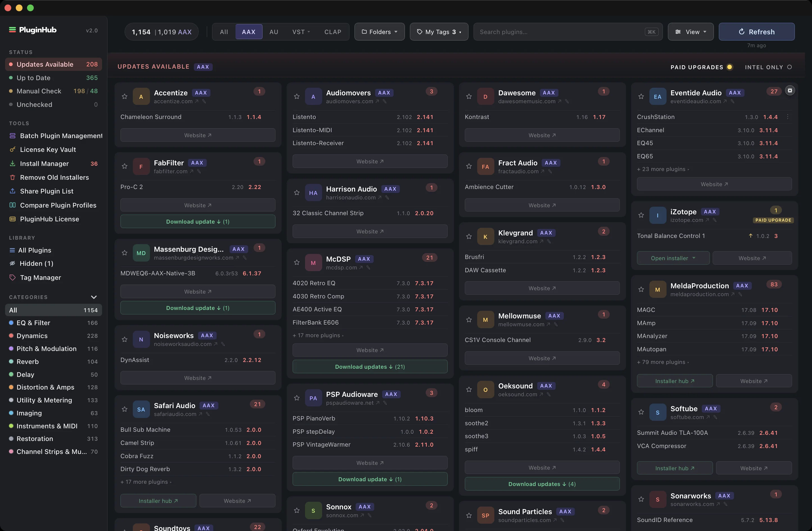
Task: Toggle the Intel Only filter
Action: (x=768, y=67)
